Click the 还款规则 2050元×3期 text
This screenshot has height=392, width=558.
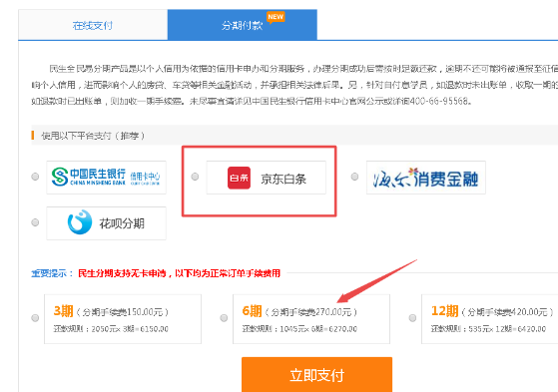[x=111, y=329]
